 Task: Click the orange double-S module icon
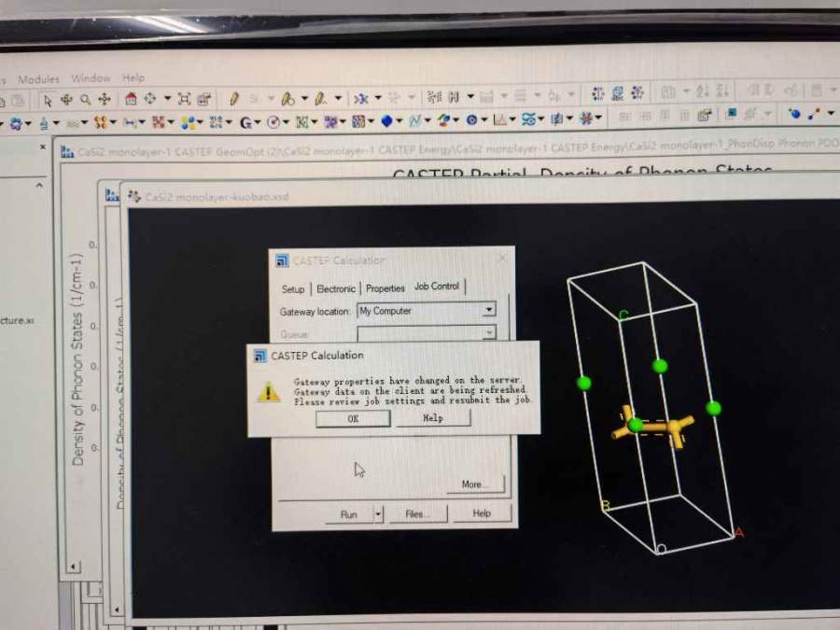click(x=100, y=122)
